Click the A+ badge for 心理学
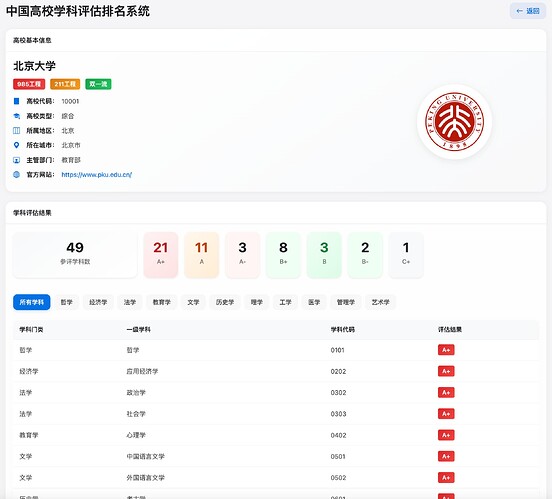The image size is (552, 499). [x=446, y=435]
